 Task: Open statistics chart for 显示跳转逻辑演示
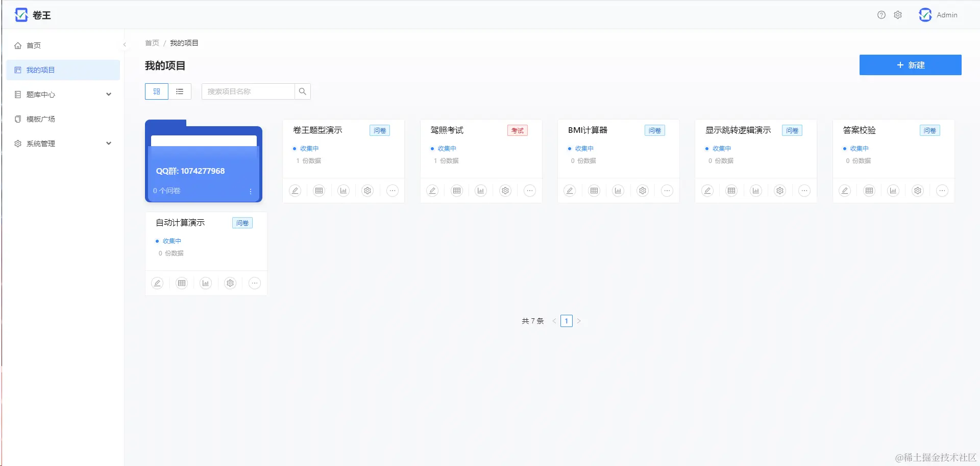(756, 191)
